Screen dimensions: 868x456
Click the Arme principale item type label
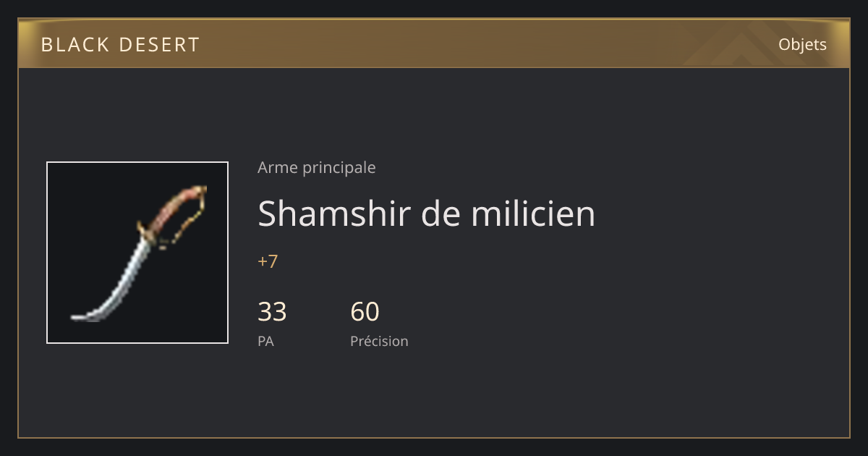click(317, 168)
